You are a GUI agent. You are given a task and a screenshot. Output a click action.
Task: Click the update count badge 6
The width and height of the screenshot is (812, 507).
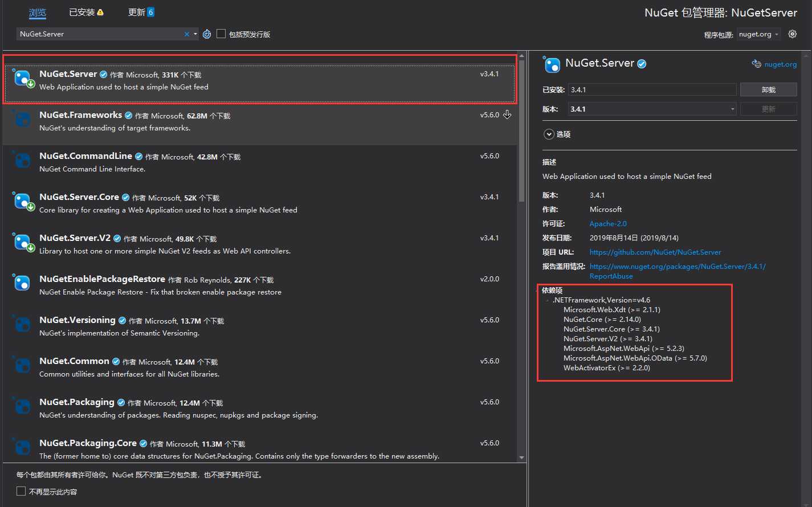pyautogui.click(x=150, y=12)
